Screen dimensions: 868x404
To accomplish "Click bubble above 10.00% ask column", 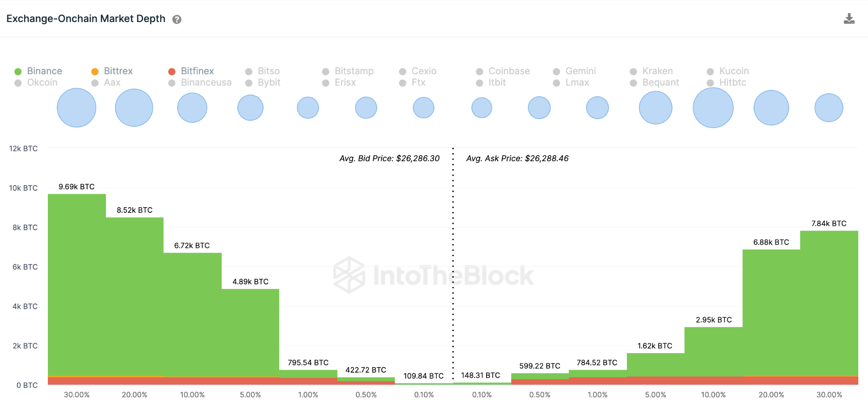I will [713, 108].
